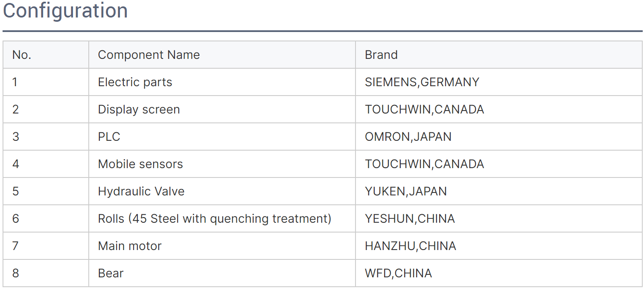Image resolution: width=644 pixels, height=288 pixels.
Task: Click TOUCHWIN,CANADA in the Mobile sensors row
Action: pos(424,164)
